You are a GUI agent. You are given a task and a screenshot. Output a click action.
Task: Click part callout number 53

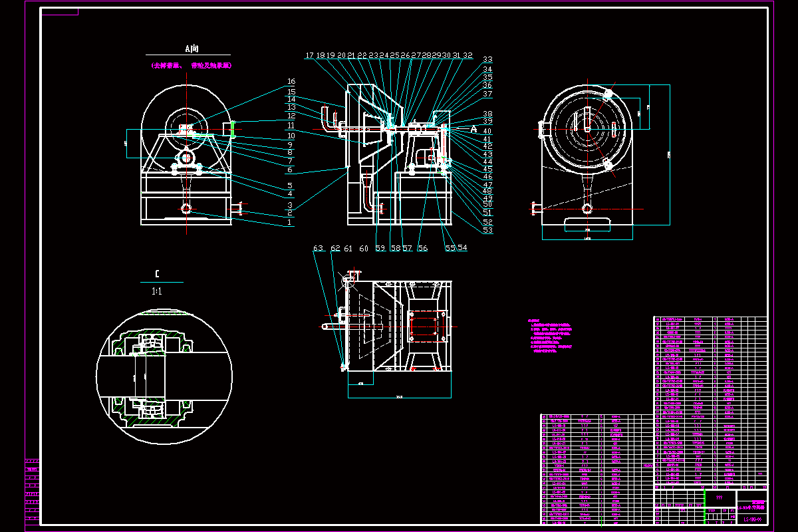(487, 231)
